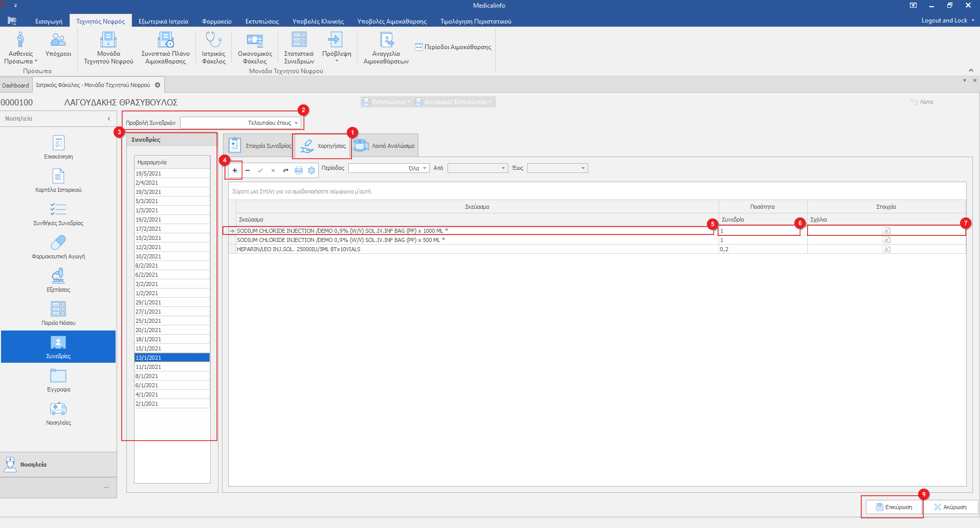980x528 pixels.
Task: Expand the Από date dropdown
Action: tap(503, 168)
